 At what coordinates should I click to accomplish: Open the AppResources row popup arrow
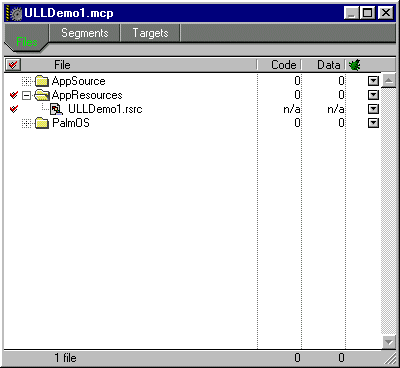[373, 95]
